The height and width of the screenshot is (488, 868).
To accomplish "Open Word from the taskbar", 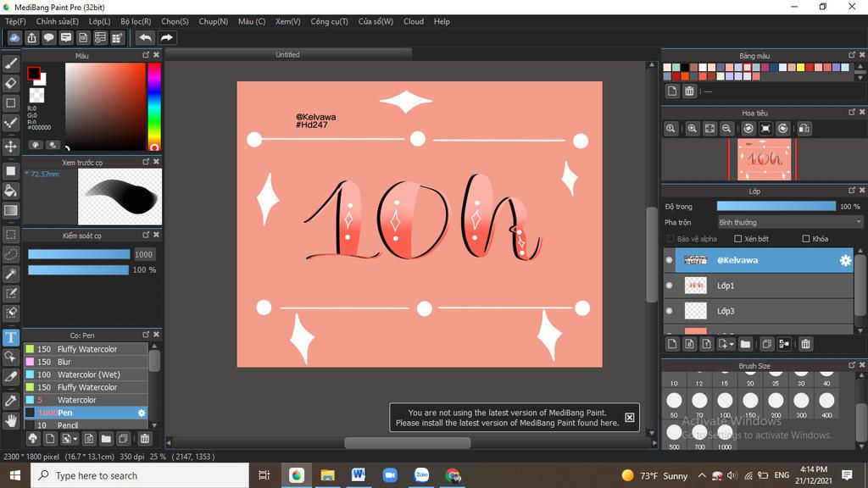I will (x=359, y=475).
